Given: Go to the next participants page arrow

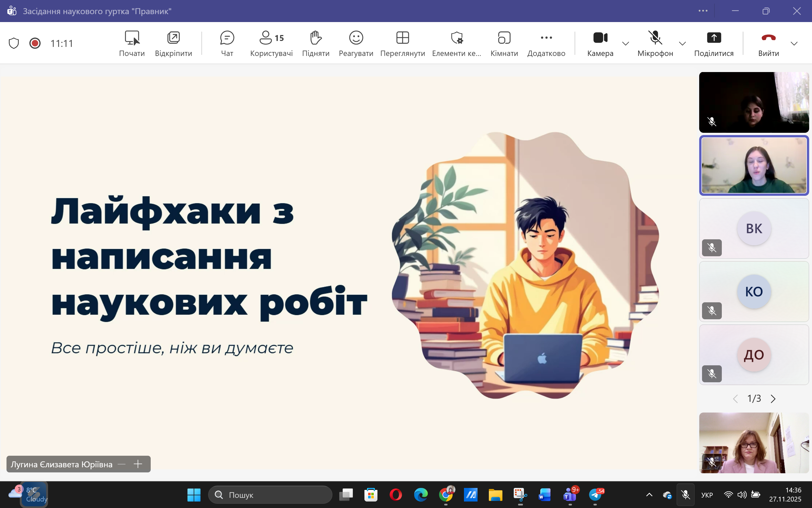Looking at the screenshot, I should (x=773, y=398).
